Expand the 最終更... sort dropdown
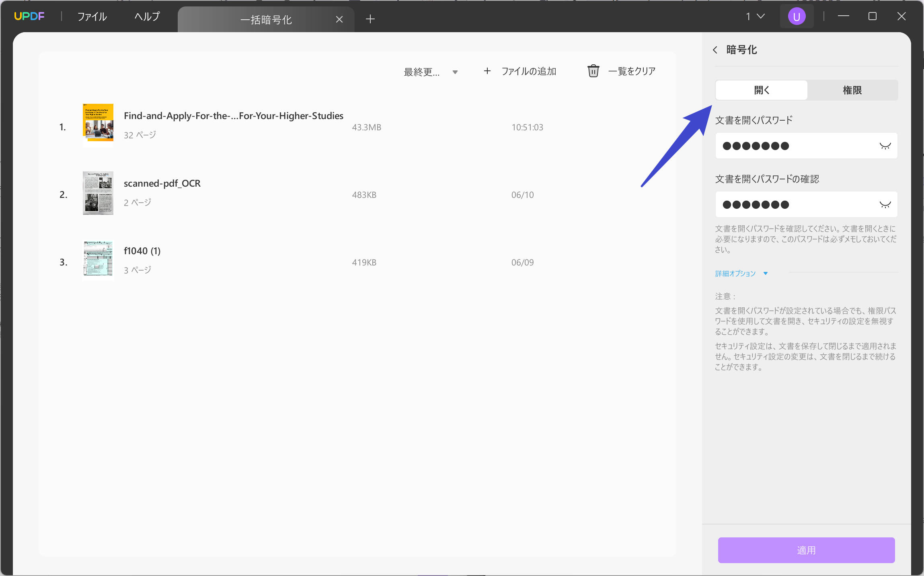The height and width of the screenshot is (576, 924). point(431,72)
